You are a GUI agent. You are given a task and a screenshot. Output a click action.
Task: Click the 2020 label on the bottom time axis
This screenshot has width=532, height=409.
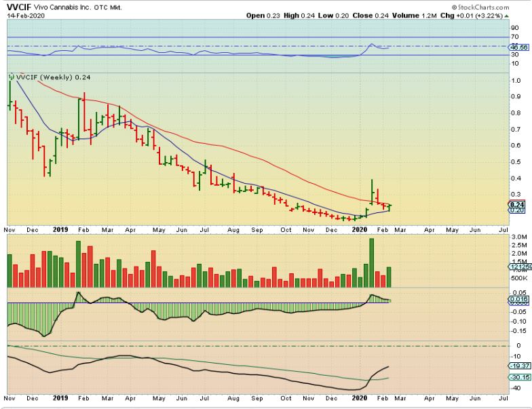(360, 398)
